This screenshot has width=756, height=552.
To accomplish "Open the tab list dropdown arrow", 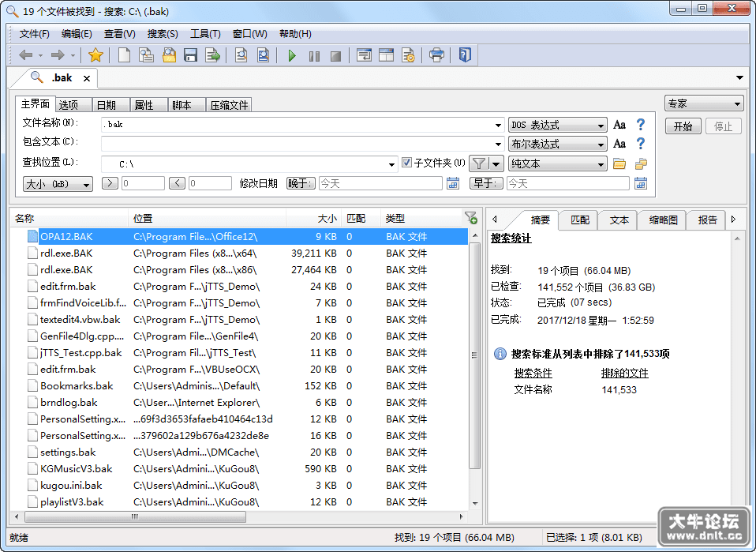I will pos(739,77).
